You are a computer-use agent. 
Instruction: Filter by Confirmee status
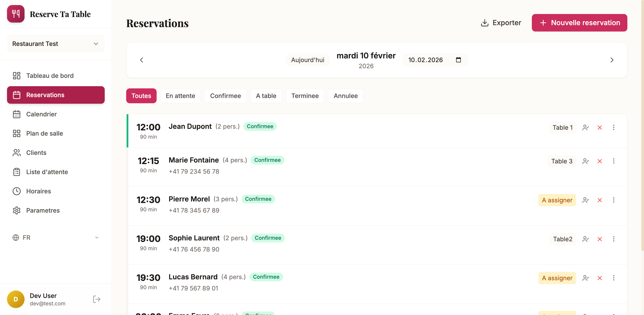225,96
